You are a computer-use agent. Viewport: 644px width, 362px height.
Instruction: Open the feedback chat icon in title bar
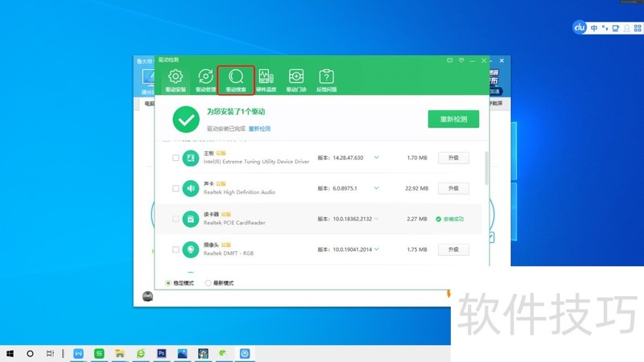[x=450, y=60]
